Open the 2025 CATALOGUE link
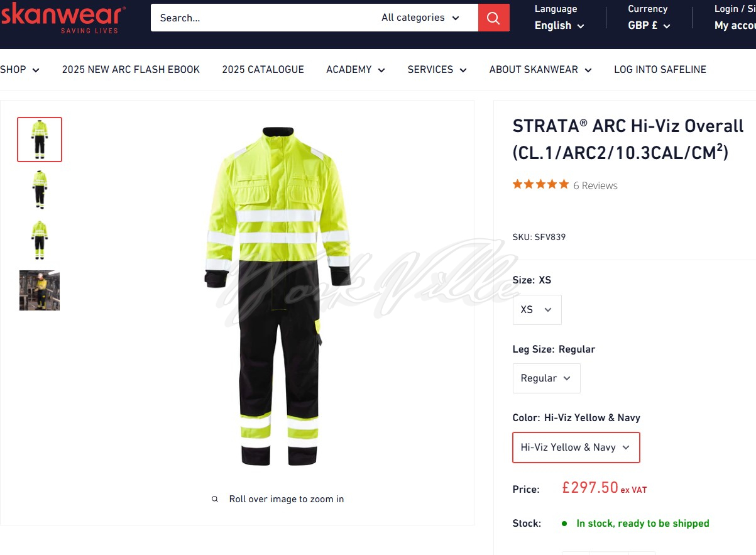Image resolution: width=756 pixels, height=555 pixels. [263, 70]
